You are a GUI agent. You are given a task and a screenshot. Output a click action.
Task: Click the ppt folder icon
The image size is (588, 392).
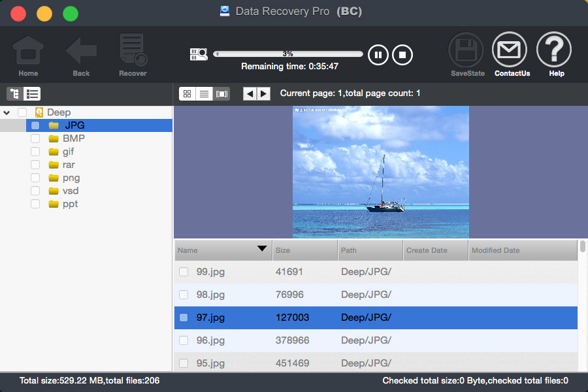tap(54, 204)
